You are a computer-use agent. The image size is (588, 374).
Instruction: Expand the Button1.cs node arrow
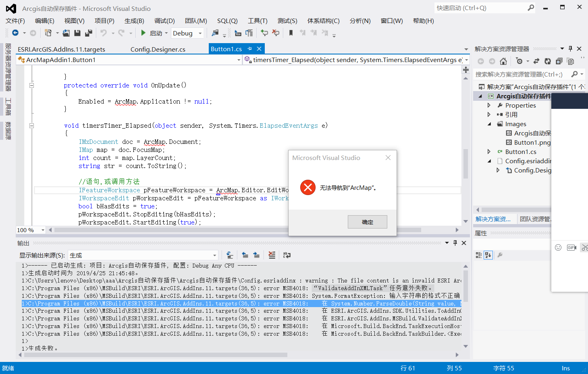pos(489,152)
